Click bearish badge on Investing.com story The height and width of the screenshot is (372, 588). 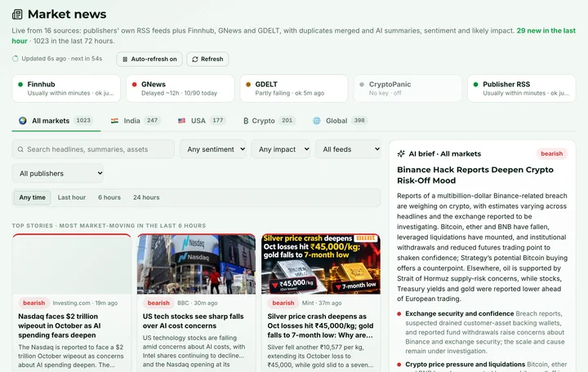click(x=34, y=303)
